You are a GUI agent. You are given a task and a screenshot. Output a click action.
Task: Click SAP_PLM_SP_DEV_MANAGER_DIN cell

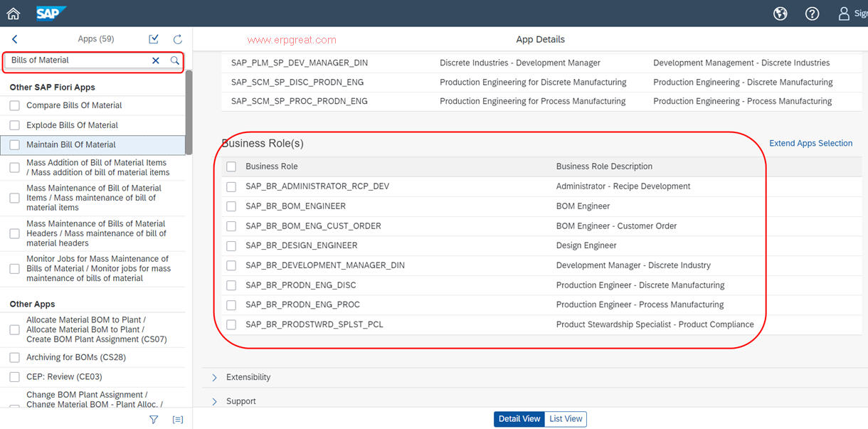point(300,63)
